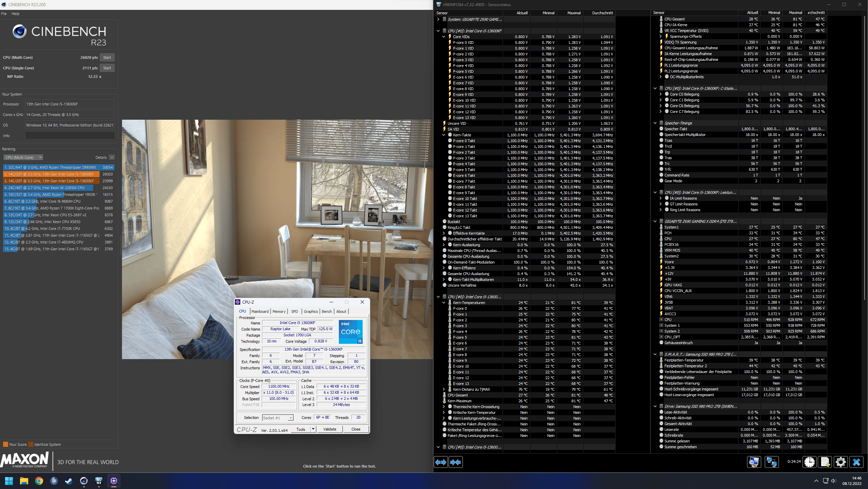Switch to Cinebench taskbar icon
Viewport: 868px width, 489px height.
[84, 481]
